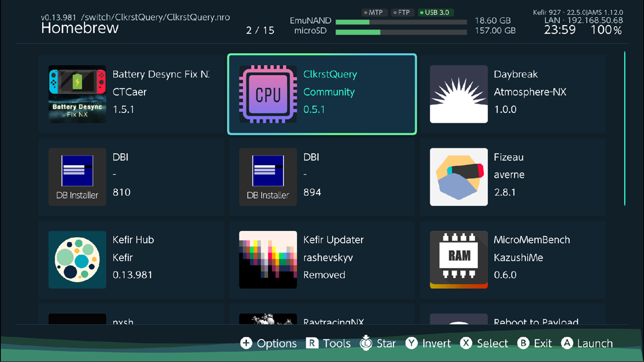Click the Kefir 927 firmware info text

578,12
